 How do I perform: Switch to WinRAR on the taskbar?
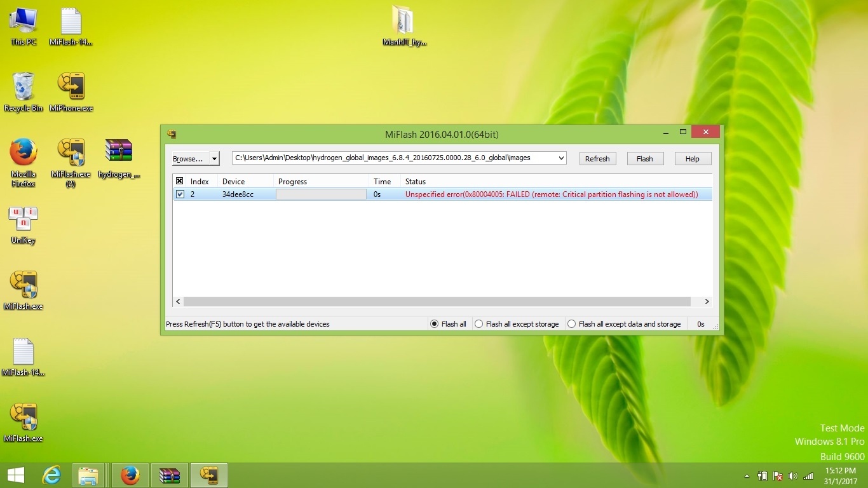[170, 475]
